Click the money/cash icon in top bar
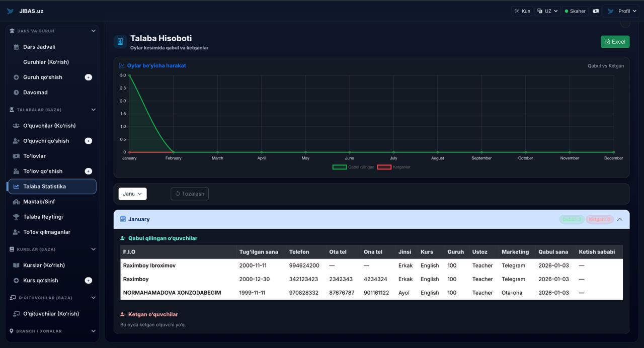The width and height of the screenshot is (644, 348). click(596, 11)
